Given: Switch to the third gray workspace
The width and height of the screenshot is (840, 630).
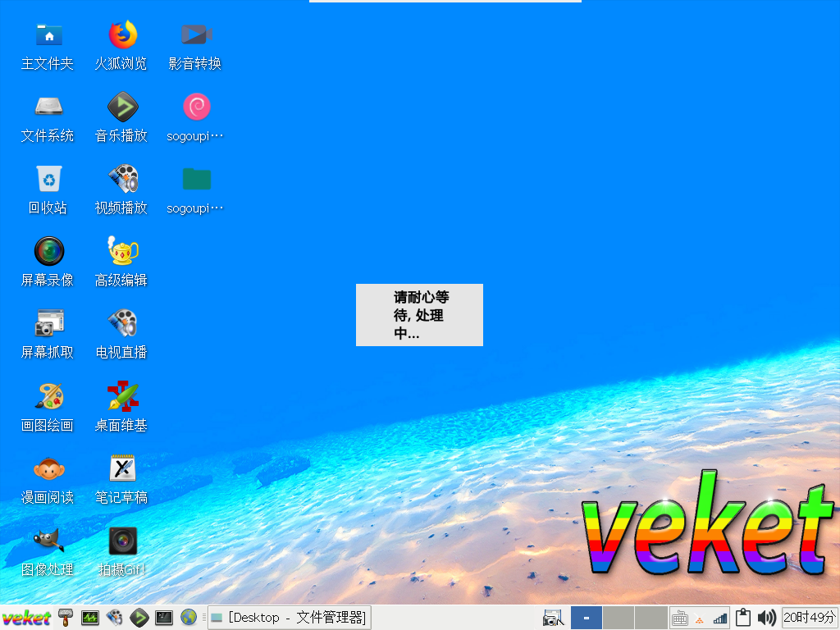Looking at the screenshot, I should [651, 618].
